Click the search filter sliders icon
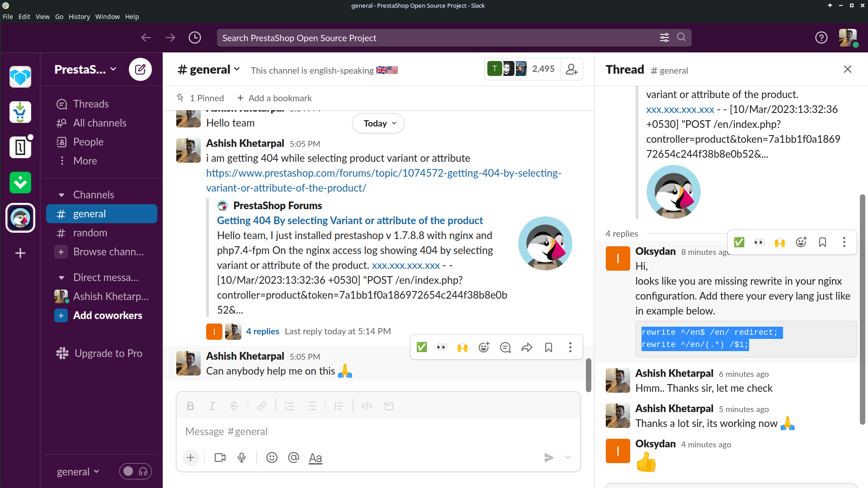Image resolution: width=868 pixels, height=488 pixels. pos(664,38)
